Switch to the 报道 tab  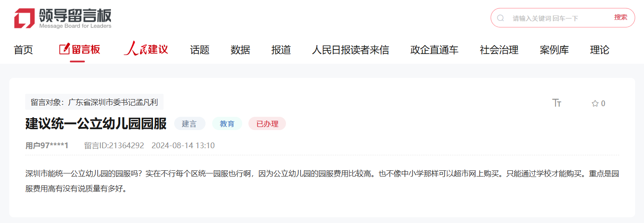(281, 50)
